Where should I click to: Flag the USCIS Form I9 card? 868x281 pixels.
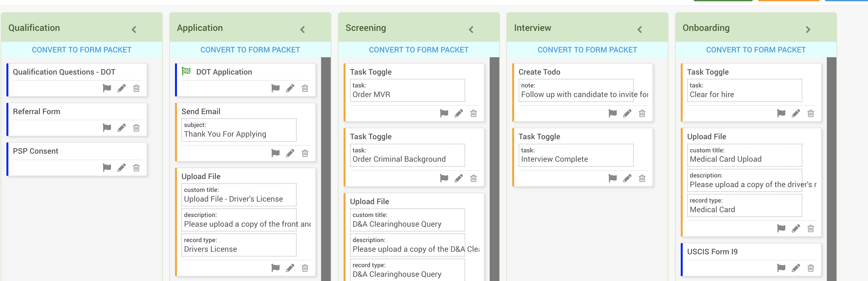click(781, 268)
